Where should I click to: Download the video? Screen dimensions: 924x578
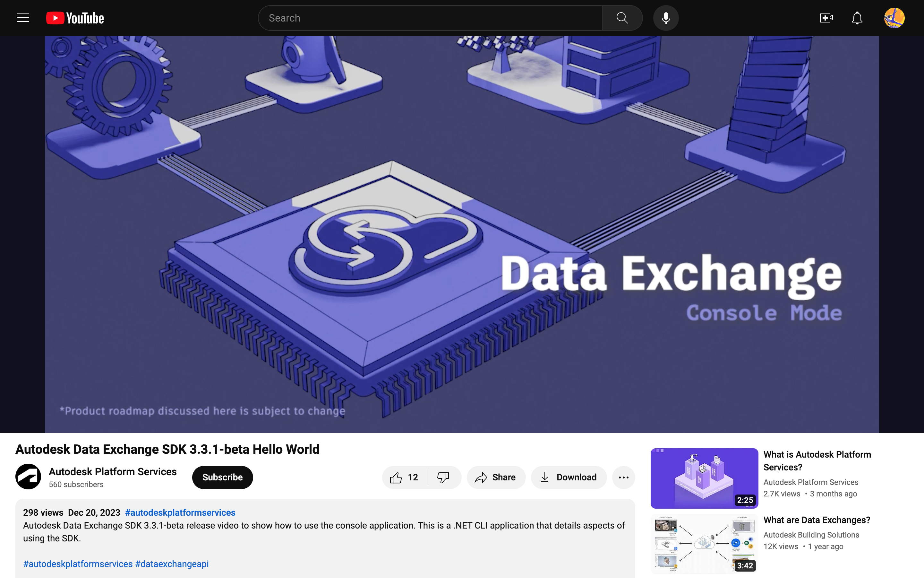(569, 477)
